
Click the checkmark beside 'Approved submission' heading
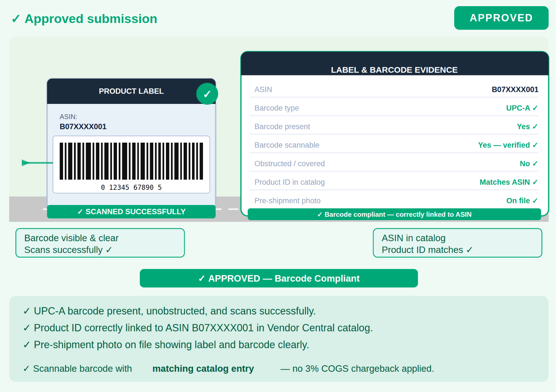click(x=16, y=19)
